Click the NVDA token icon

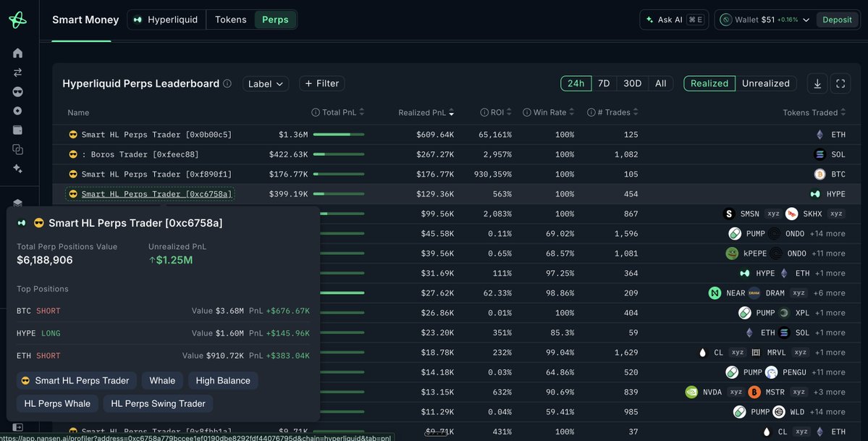coord(691,392)
